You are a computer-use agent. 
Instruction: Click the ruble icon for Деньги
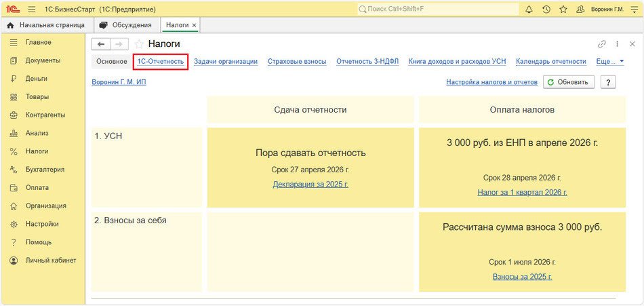(14, 79)
